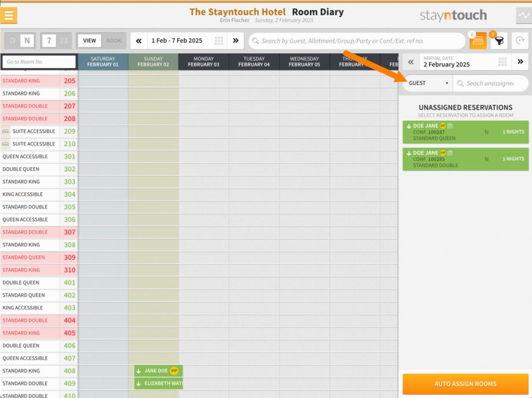Select VIEW mode
This screenshot has height=398, width=532.
pyautogui.click(x=90, y=40)
